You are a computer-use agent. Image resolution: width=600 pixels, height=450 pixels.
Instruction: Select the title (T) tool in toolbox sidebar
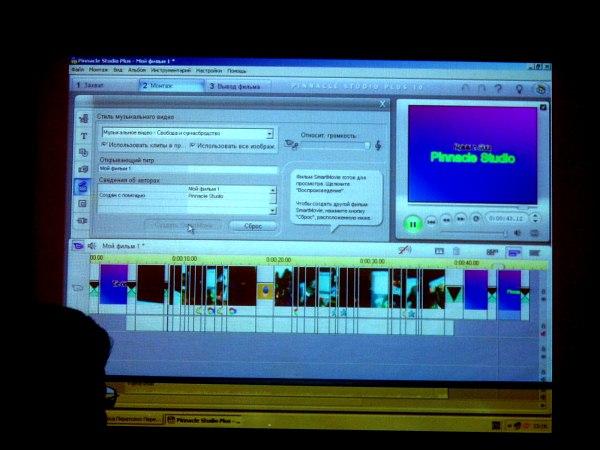pos(84,136)
